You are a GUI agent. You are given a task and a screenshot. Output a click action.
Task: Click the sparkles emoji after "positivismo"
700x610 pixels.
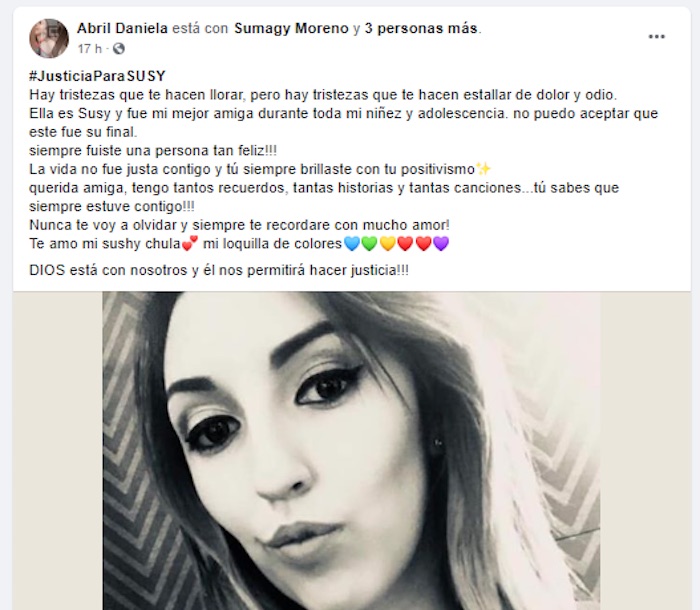click(483, 169)
